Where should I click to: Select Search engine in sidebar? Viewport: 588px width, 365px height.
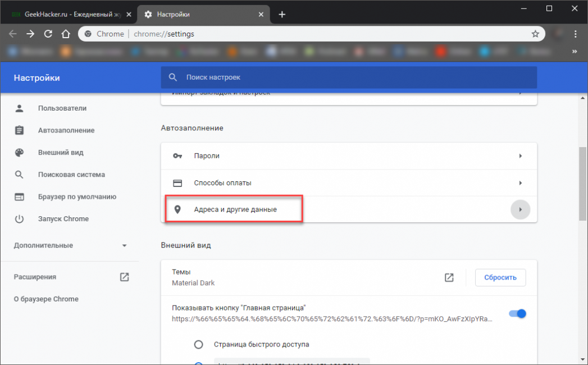click(x=71, y=175)
